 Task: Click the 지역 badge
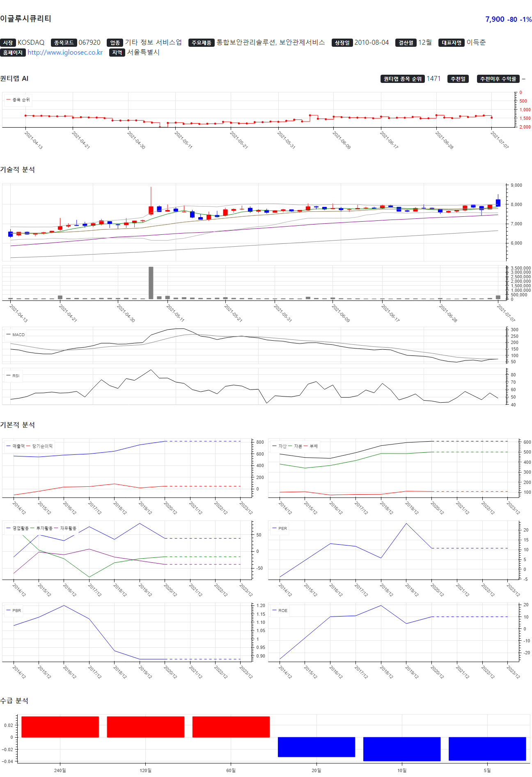point(117,53)
